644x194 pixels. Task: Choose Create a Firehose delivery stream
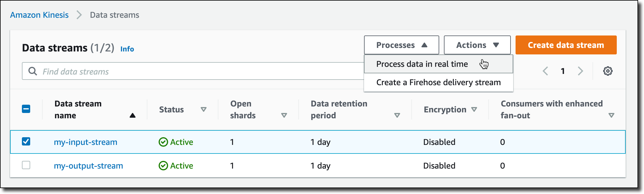click(438, 83)
